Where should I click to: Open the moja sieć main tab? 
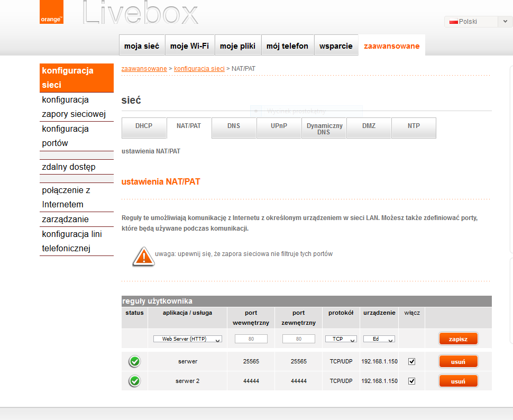142,45
